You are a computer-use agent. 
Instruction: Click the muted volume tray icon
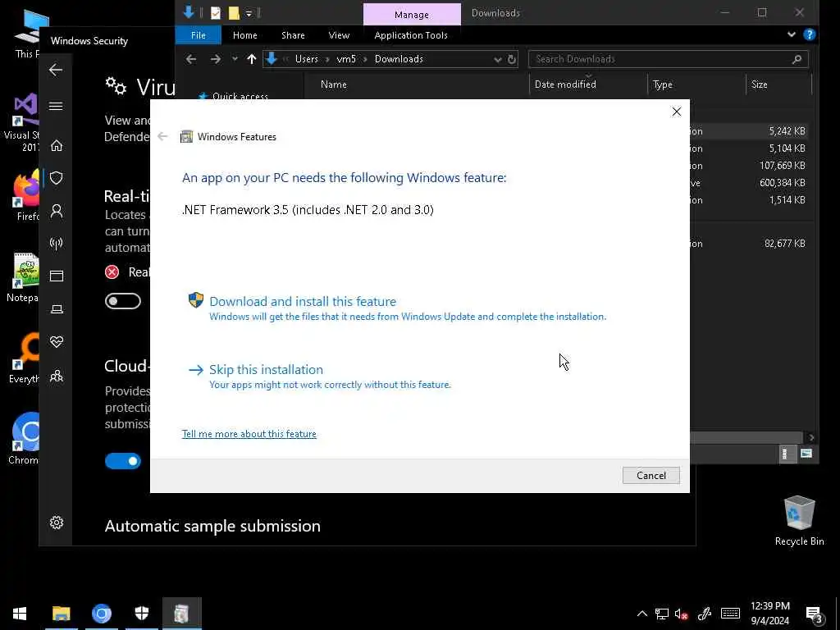(x=682, y=614)
